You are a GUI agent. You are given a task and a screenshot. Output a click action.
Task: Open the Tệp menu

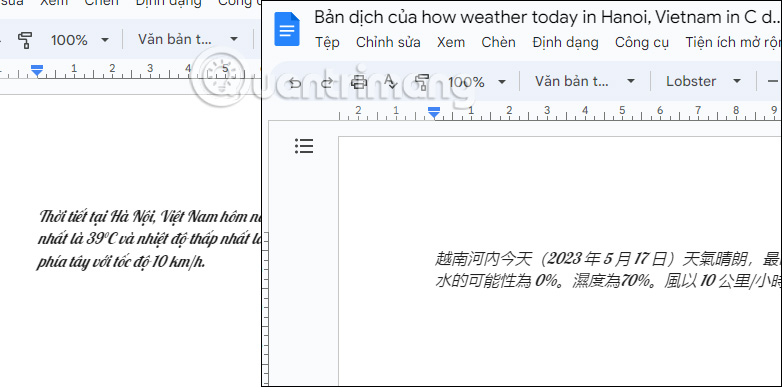tap(327, 42)
